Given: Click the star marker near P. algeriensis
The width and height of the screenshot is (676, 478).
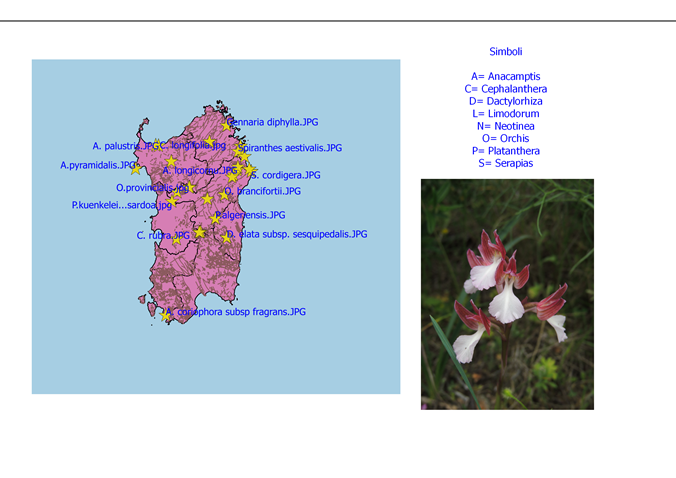Looking at the screenshot, I should pyautogui.click(x=215, y=218).
